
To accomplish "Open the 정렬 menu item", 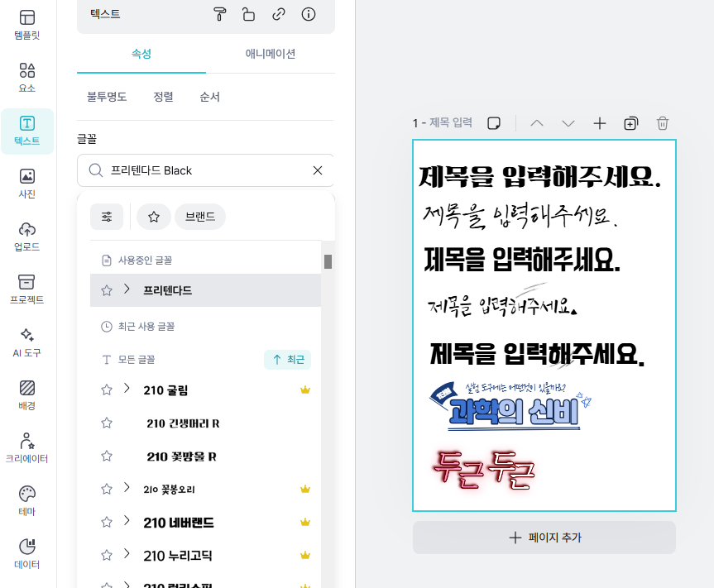I will tap(163, 97).
